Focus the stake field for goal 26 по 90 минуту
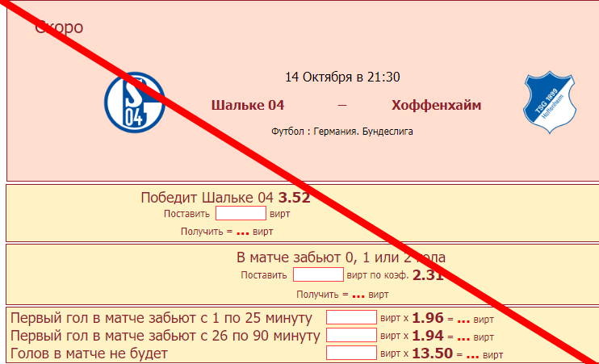Image resolution: width=599 pixels, height=364 pixels. point(351,336)
